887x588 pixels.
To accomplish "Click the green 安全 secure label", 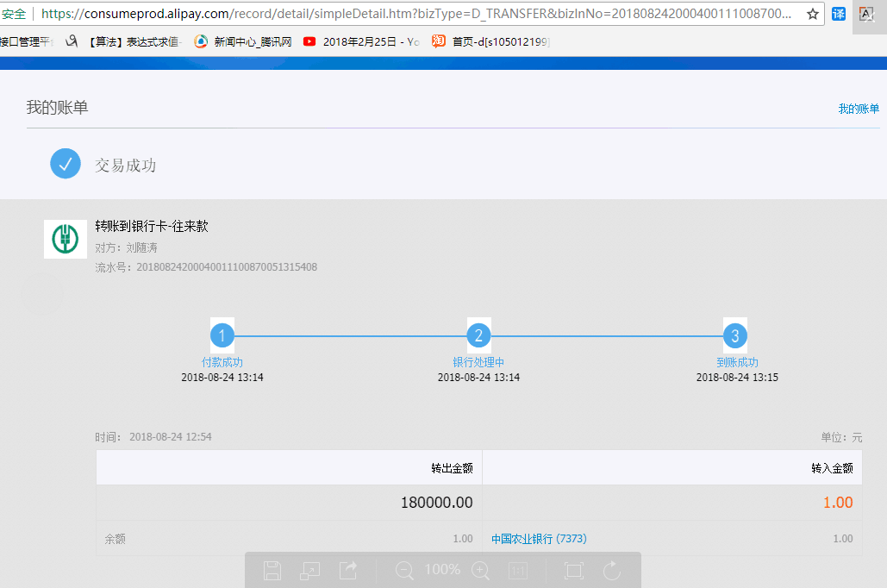I will tap(14, 14).
